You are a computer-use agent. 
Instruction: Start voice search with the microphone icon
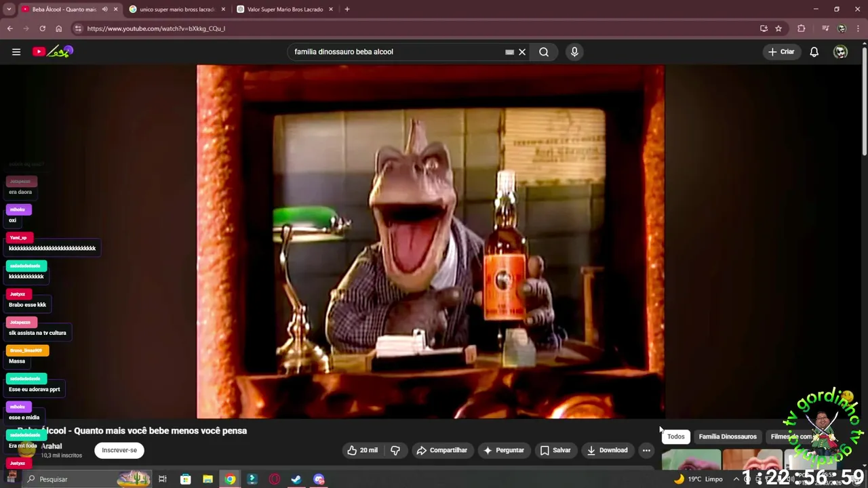point(574,52)
